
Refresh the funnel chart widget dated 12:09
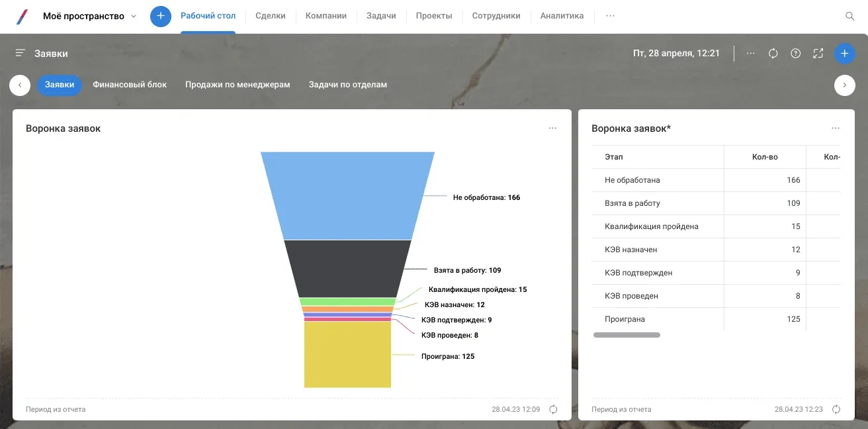click(x=553, y=409)
